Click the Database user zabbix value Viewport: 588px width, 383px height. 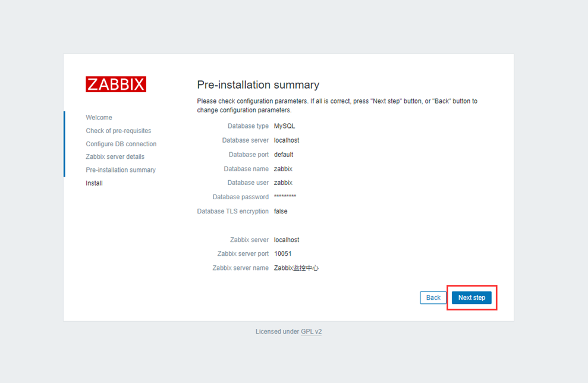pyautogui.click(x=283, y=183)
